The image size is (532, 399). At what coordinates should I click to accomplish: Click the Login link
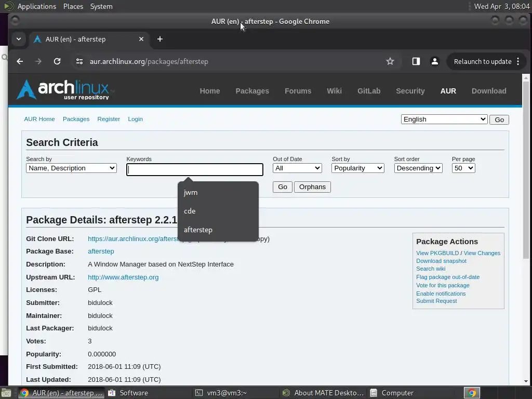coord(136,119)
